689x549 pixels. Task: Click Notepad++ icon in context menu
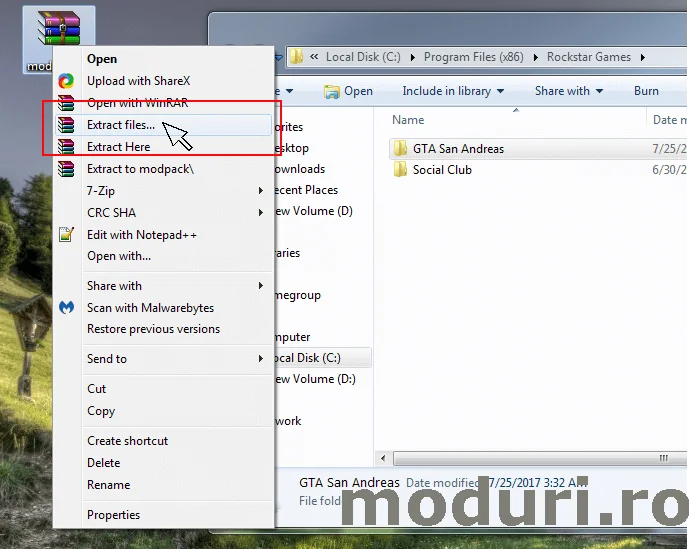click(66, 234)
